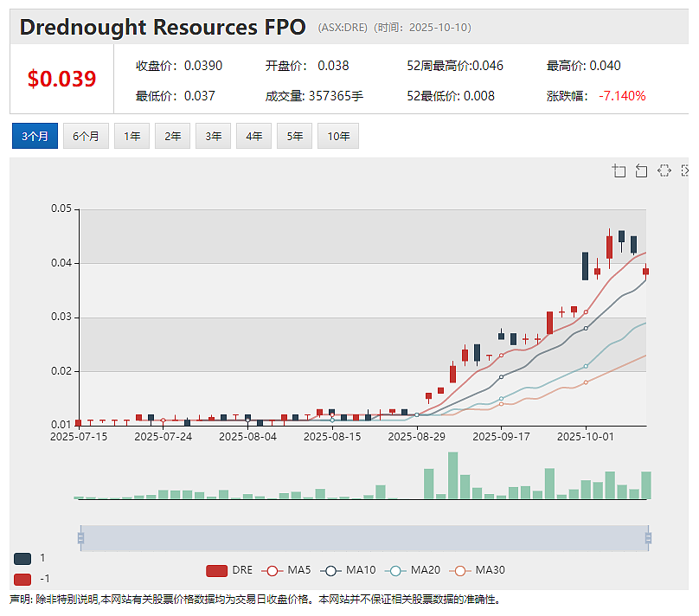This screenshot has width=699, height=616.
Task: Toggle the MA5 line in legend
Action: (x=286, y=570)
